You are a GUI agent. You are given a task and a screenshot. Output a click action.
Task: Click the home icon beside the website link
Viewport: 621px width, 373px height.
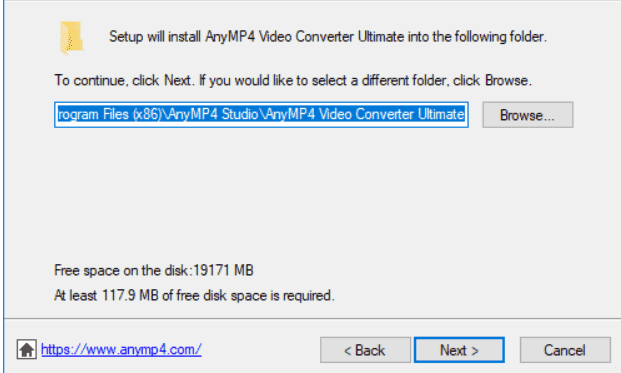27,349
